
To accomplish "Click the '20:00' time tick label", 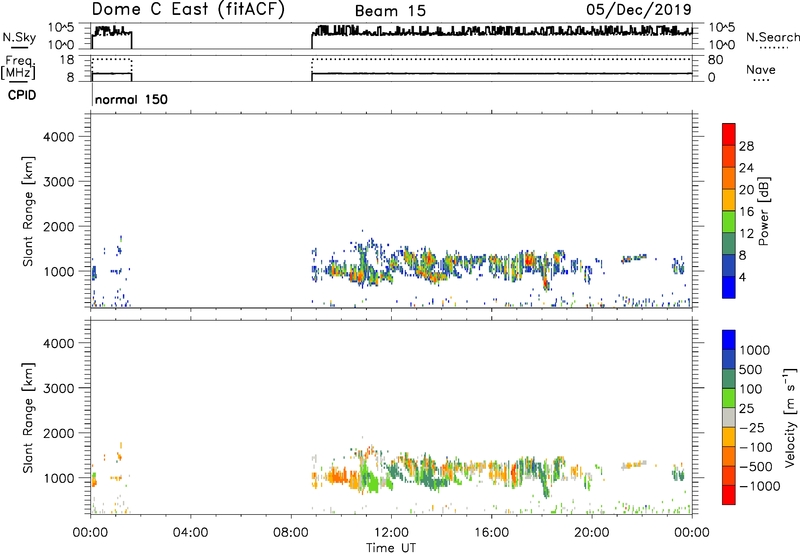I will pyautogui.click(x=592, y=533).
